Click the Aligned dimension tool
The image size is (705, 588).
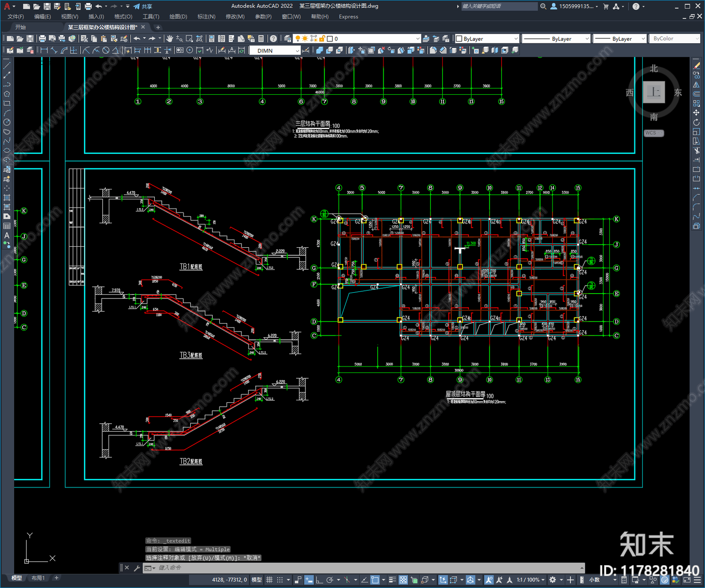(x=54, y=50)
